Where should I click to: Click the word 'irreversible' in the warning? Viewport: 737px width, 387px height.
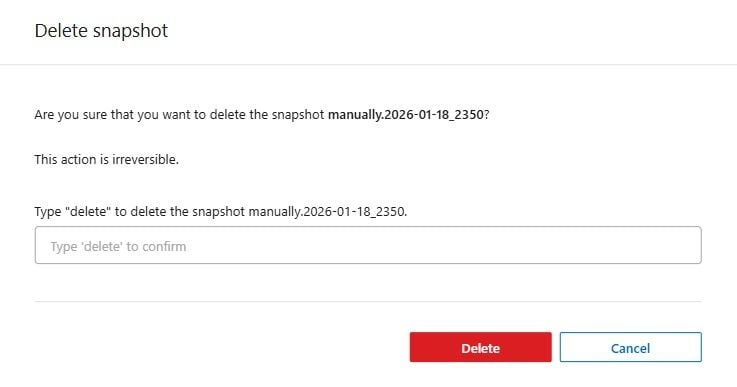pyautogui.click(x=144, y=159)
